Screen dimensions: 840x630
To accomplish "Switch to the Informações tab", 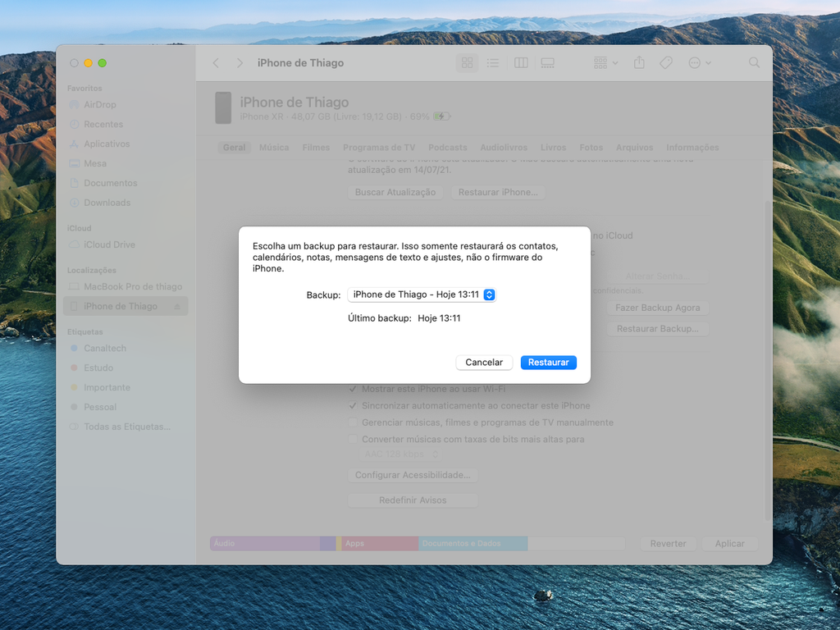I will tap(692, 148).
